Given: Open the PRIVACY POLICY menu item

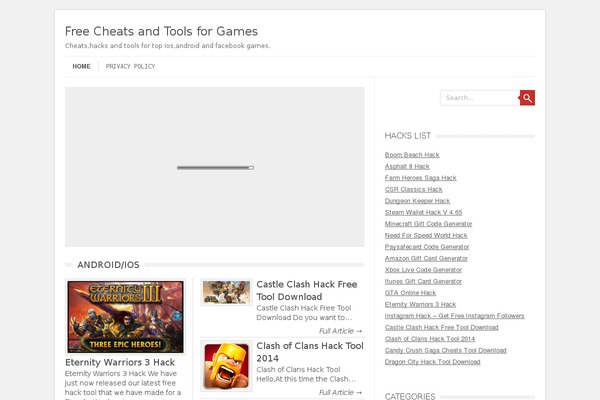Looking at the screenshot, I should click(130, 67).
